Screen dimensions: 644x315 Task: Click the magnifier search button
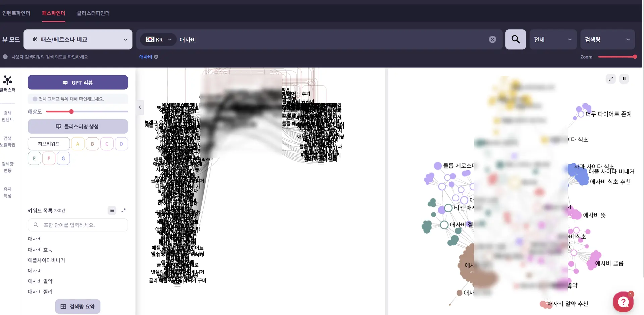click(516, 39)
